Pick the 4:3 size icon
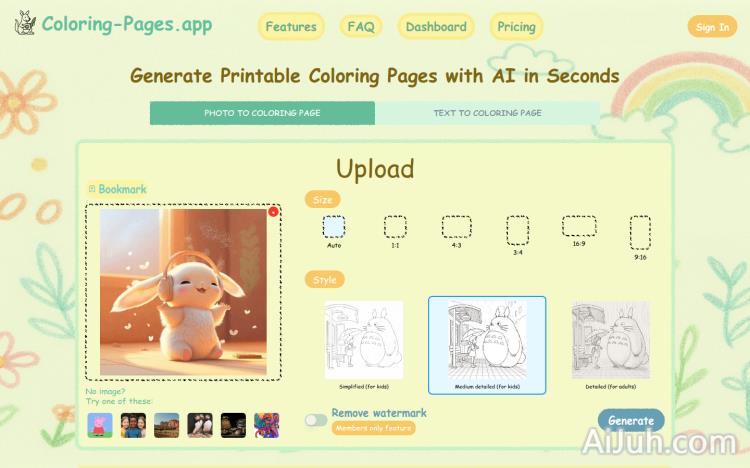750x468 pixels. (456, 226)
